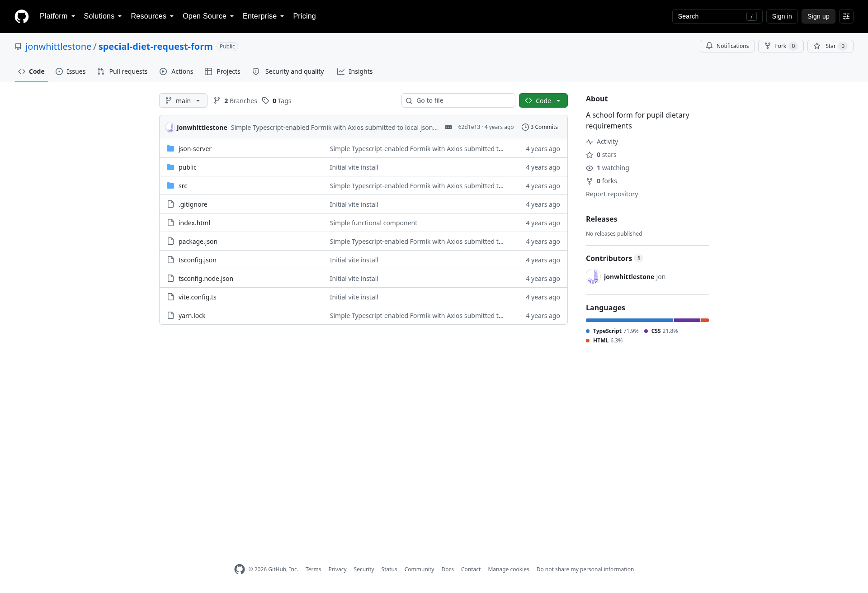Viewport: 868px width, 593px height.
Task: View the 0 stars link
Action: pos(601,155)
